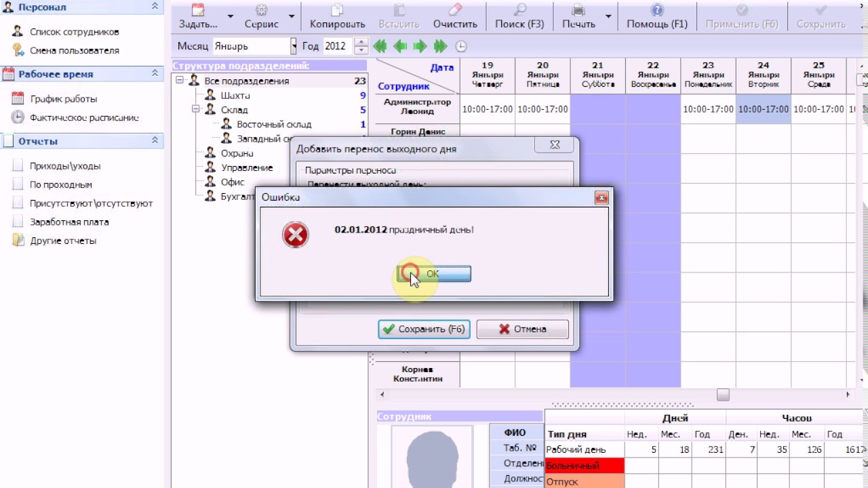Click the green single right arrow
The width and height of the screenshot is (868, 488).
(x=420, y=46)
